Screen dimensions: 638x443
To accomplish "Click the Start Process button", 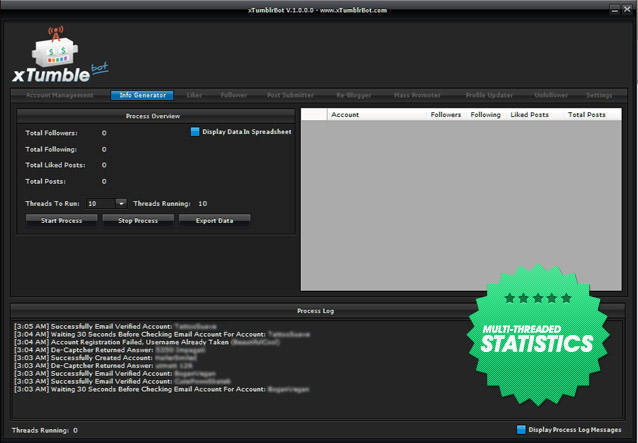I will click(x=61, y=220).
